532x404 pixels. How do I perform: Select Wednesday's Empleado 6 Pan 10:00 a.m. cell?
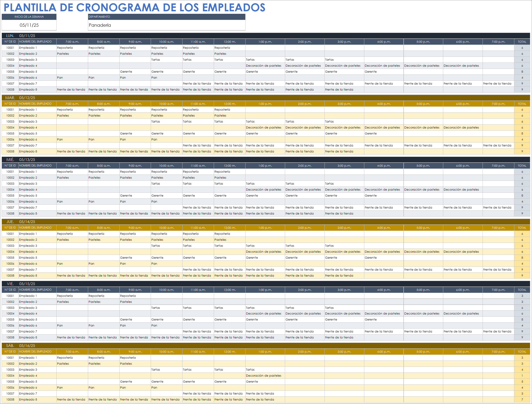167,202
